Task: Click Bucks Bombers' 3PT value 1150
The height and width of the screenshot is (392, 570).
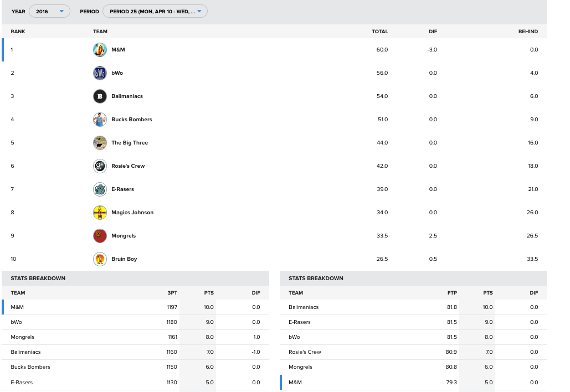Action: click(x=172, y=367)
